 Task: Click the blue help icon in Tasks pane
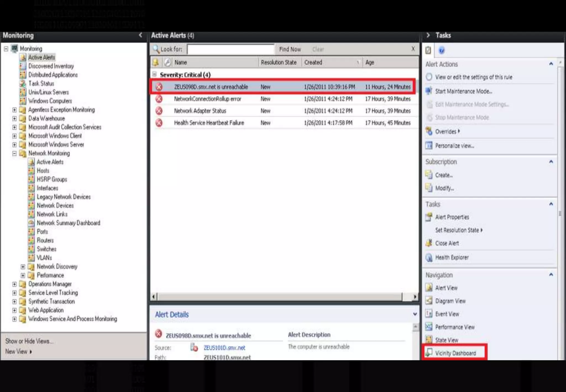pos(442,50)
